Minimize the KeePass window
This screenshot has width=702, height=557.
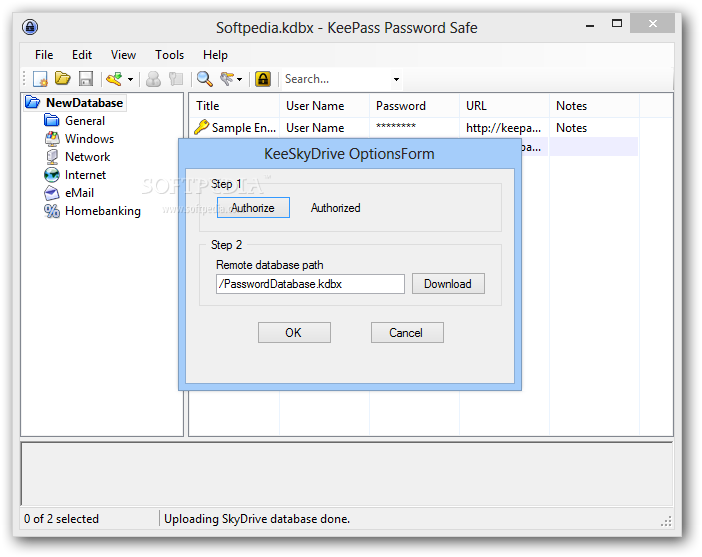click(590, 24)
